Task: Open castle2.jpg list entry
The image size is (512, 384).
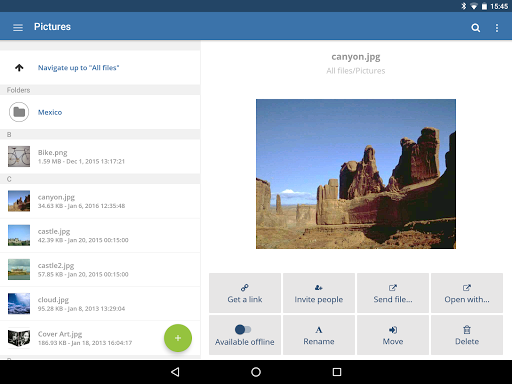Action: (100, 270)
